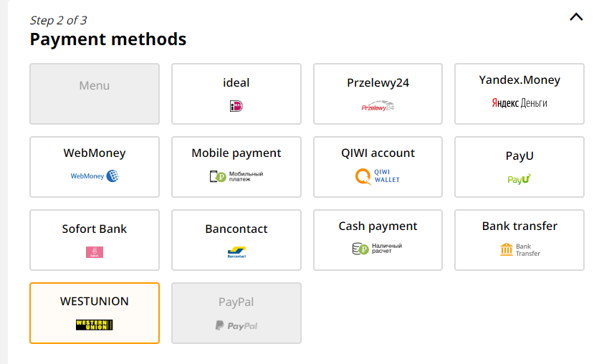
Task: Click the Bancontact logo icon
Action: coord(236,252)
